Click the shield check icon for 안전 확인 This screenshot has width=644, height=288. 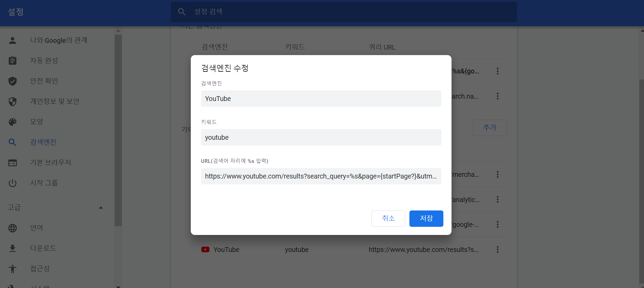pyautogui.click(x=13, y=81)
